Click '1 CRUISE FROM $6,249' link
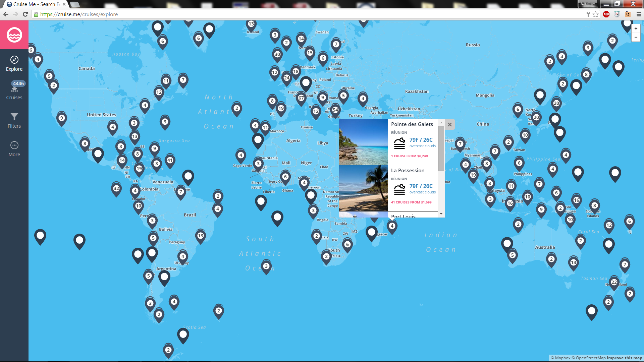The height and width of the screenshot is (362, 644). tap(409, 156)
